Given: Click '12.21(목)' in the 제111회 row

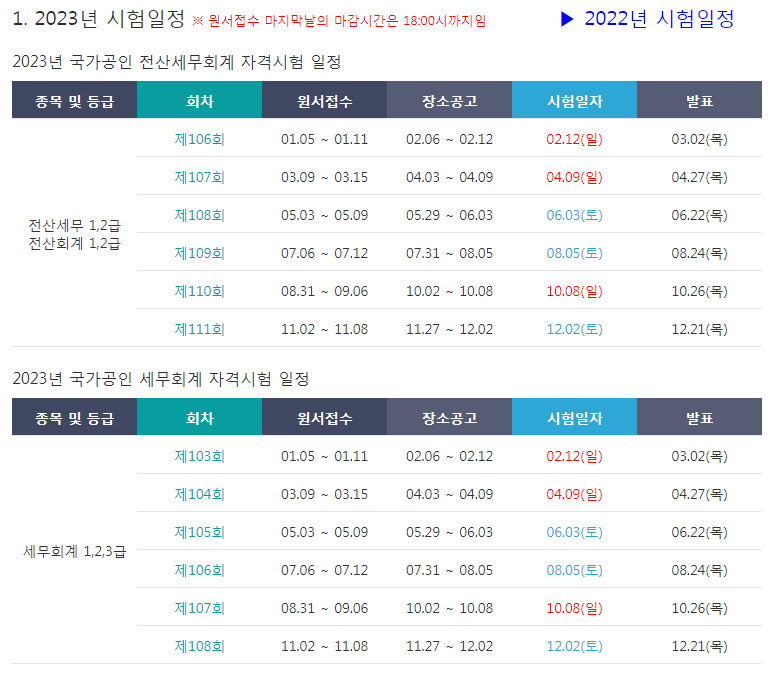Looking at the screenshot, I should click(699, 329).
